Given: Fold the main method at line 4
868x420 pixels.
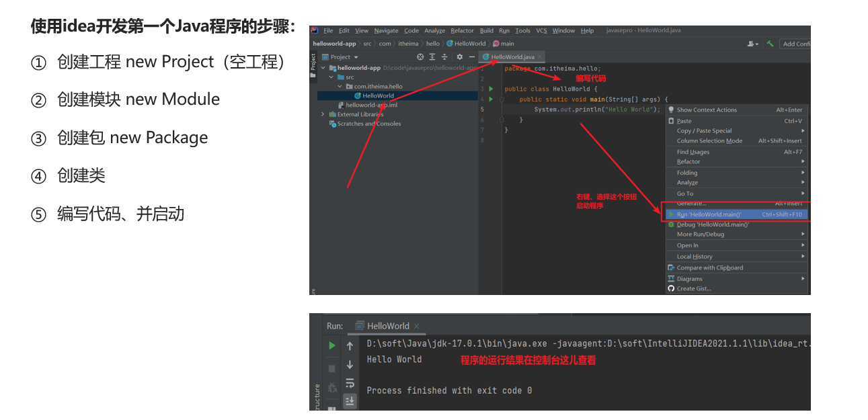Looking at the screenshot, I should point(502,99).
